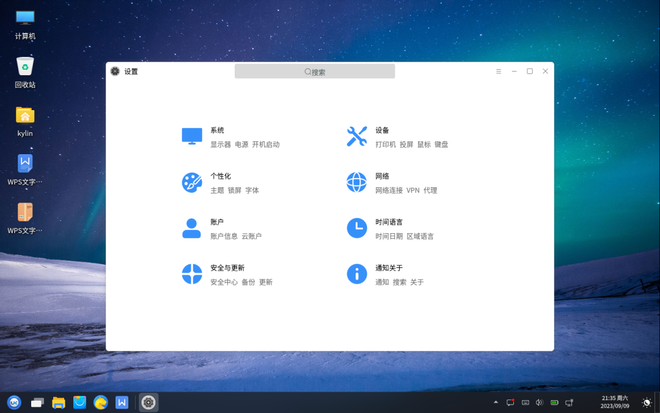660x413 pixels.
Task: Click the 搜索 search field in Settings
Action: click(315, 72)
